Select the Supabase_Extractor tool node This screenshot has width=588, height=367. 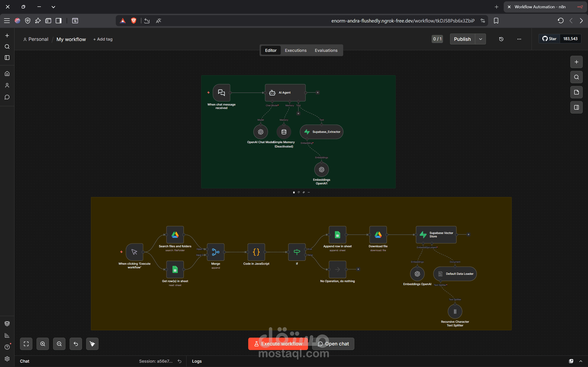tap(322, 132)
